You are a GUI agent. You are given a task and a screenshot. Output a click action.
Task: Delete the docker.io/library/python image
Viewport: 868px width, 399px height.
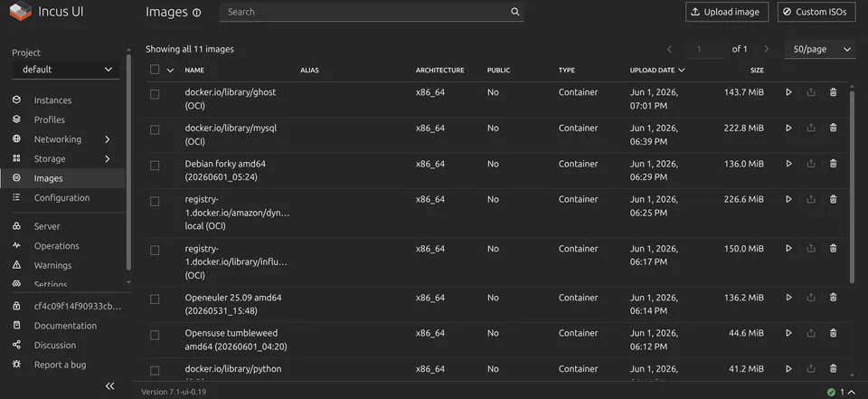833,368
